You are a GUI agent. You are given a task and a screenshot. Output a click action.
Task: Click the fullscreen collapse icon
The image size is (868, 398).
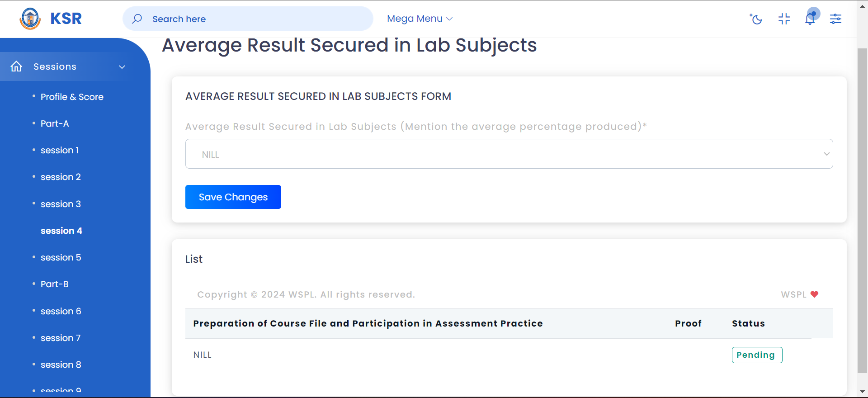[x=784, y=19]
